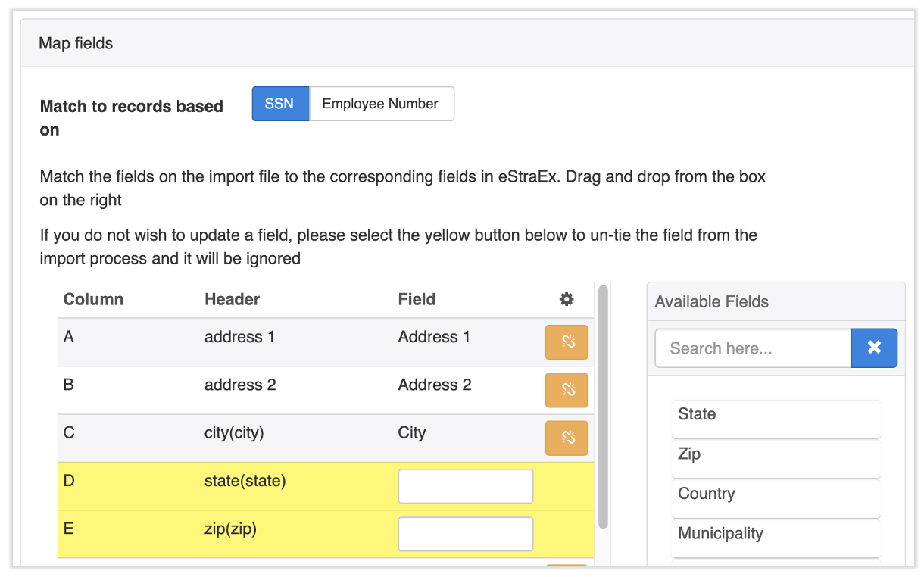
Task: Click the gear icon in table header
Action: pyautogui.click(x=566, y=299)
